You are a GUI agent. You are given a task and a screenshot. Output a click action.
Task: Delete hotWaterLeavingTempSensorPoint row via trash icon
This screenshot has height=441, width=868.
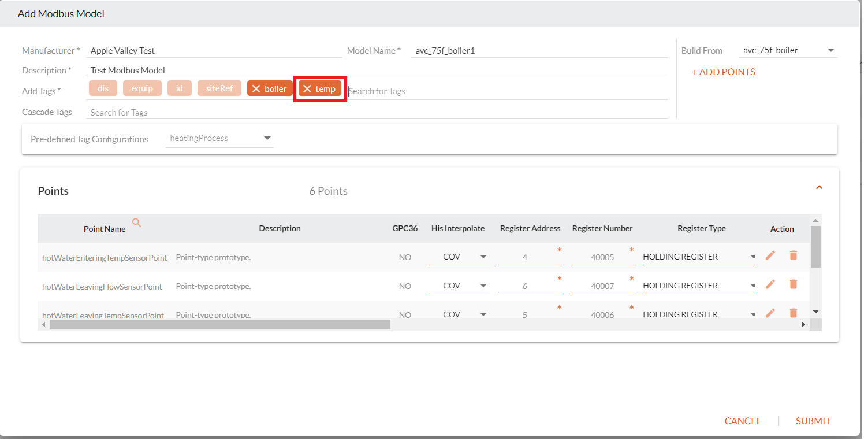point(793,313)
